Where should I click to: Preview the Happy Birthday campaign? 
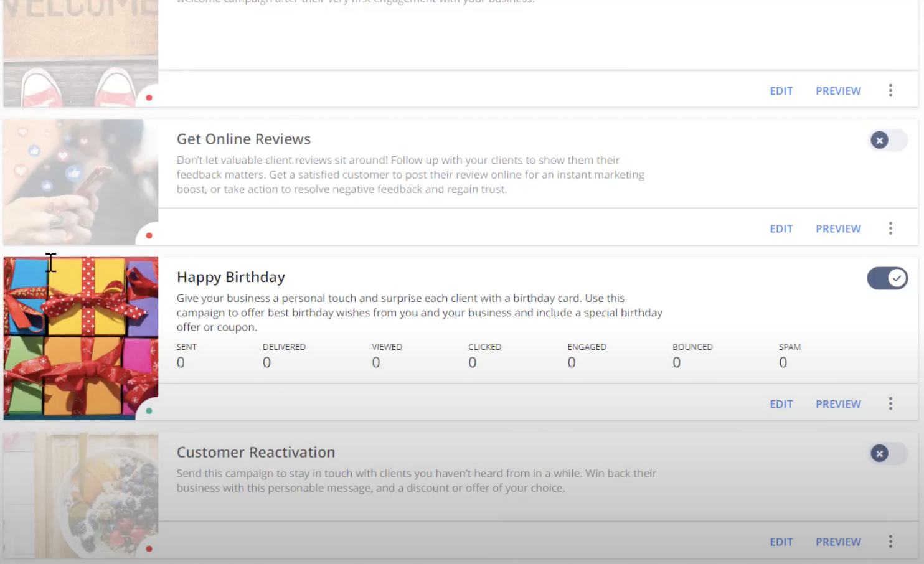838,404
